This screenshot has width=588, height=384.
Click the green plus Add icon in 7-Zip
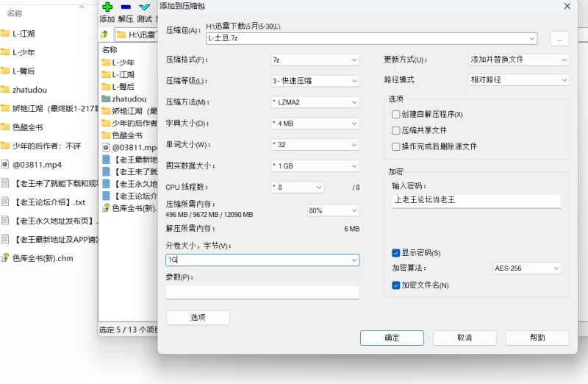click(x=107, y=7)
